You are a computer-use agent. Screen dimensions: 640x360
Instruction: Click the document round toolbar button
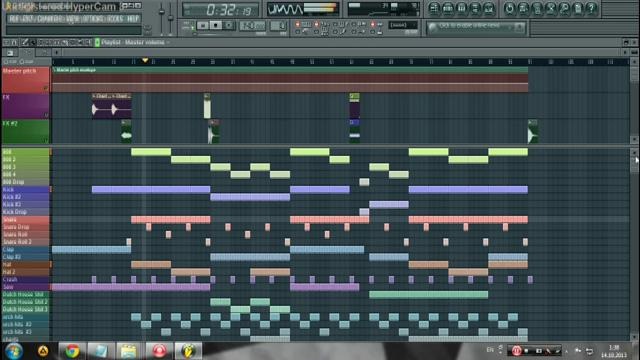(x=578, y=8)
